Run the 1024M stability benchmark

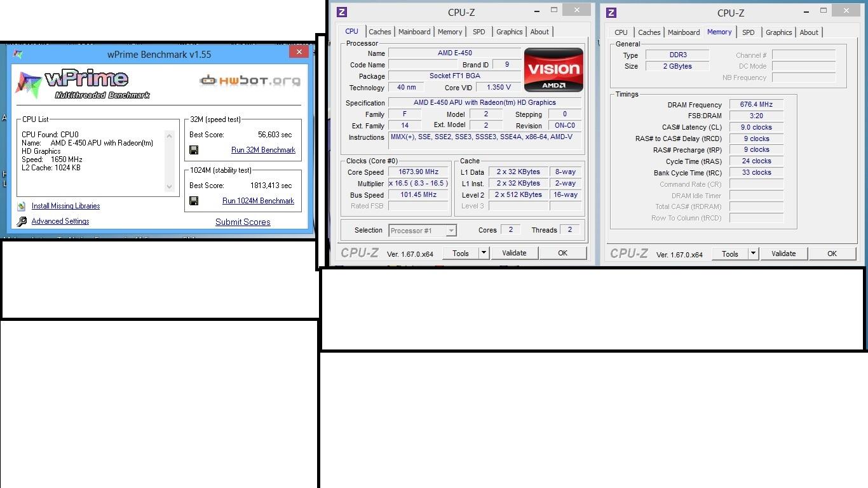click(258, 201)
